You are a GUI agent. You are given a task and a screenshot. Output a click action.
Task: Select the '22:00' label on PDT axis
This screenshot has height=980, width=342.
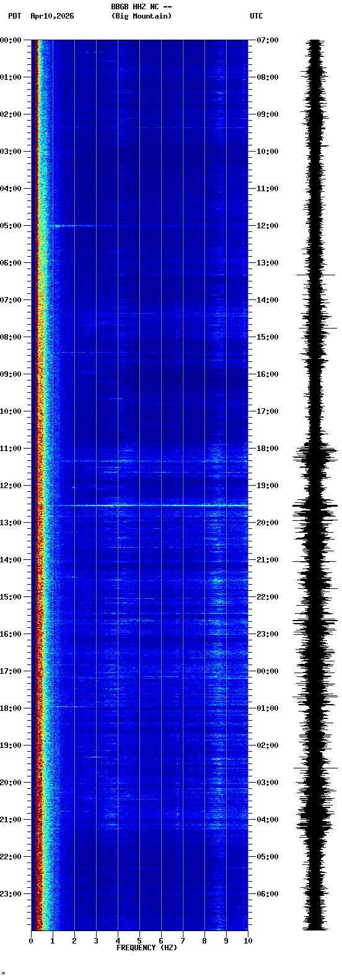pos(11,857)
